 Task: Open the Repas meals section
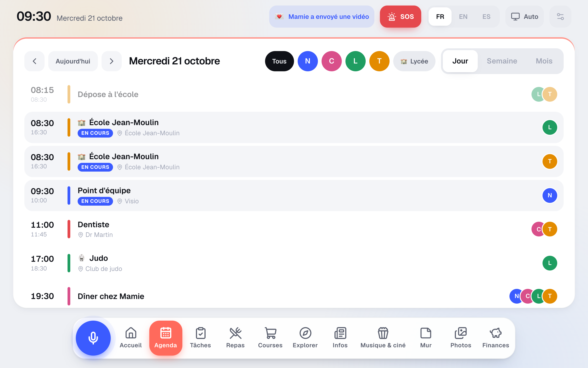(x=235, y=338)
